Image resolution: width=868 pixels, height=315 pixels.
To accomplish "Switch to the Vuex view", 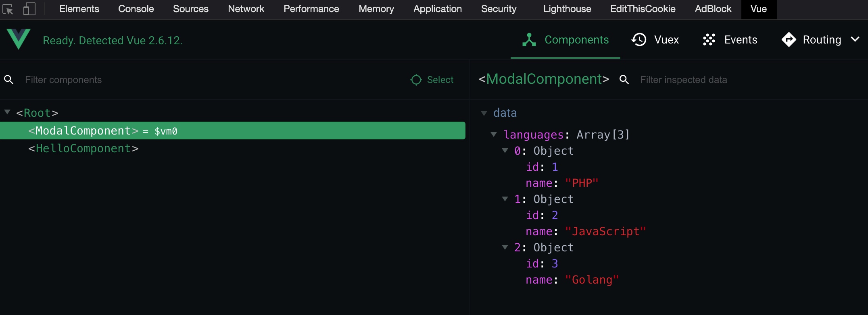I will click(655, 39).
